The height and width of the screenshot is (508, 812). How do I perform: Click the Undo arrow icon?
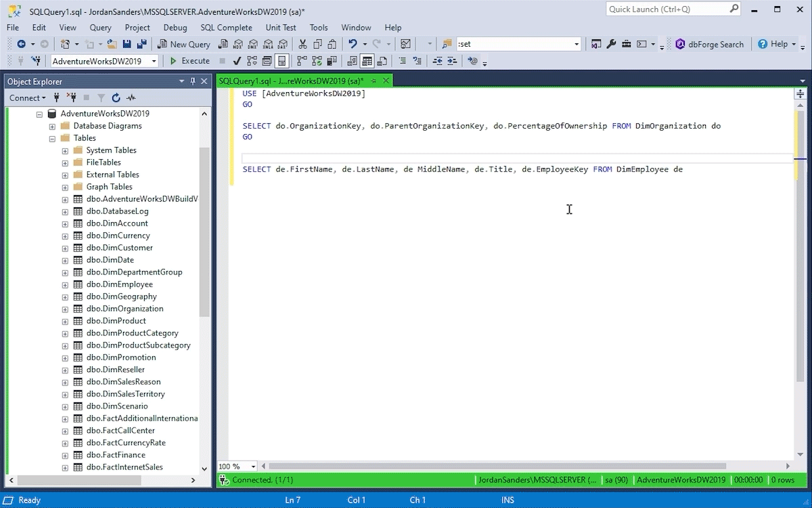pos(352,44)
